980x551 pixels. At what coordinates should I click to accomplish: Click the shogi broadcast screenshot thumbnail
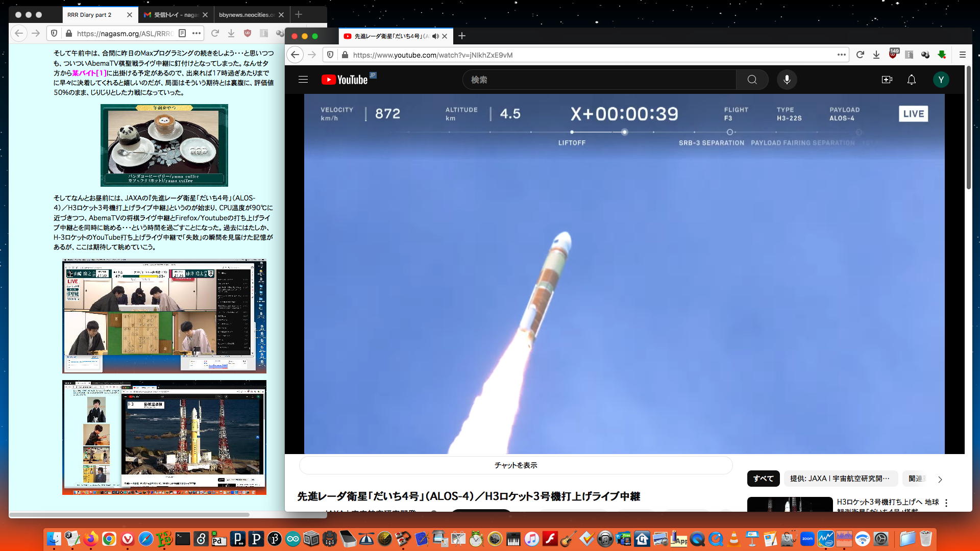[x=164, y=316]
